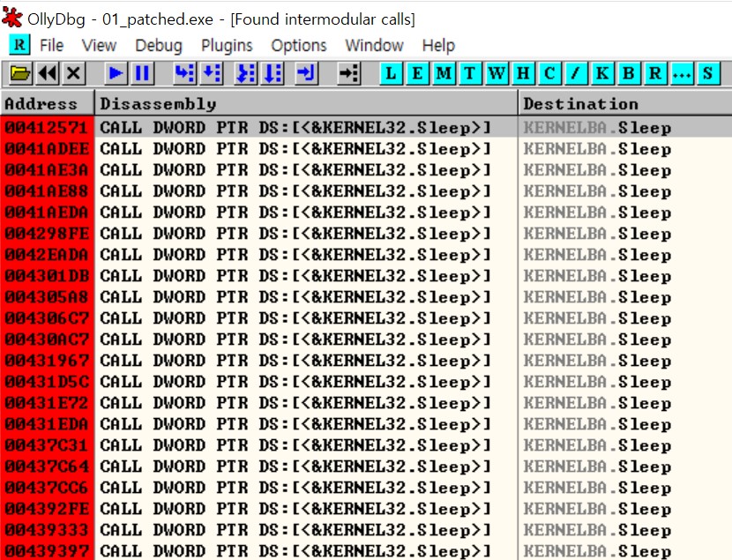This screenshot has width=732, height=560.
Task: Open Threads window with T button
Action: tap(470, 74)
